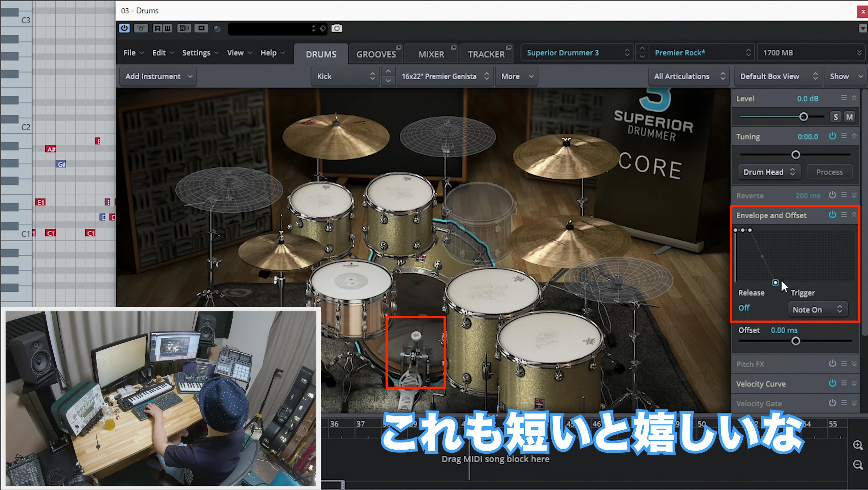Click the Write automation W button

[x=167, y=28]
